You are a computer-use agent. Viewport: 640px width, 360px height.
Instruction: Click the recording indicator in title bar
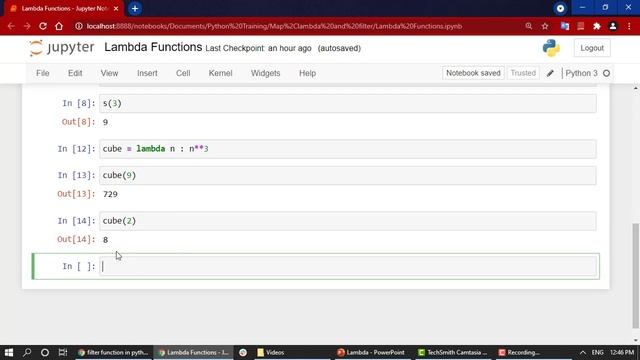(560, 8)
